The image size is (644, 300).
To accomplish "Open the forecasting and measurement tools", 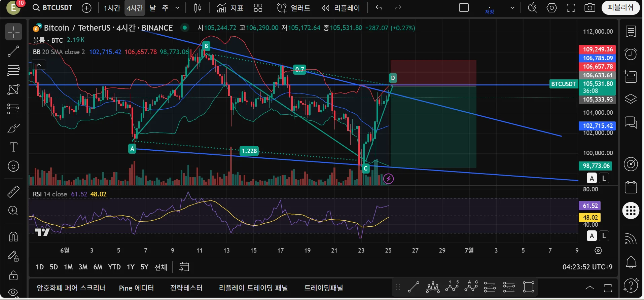I will tap(13, 109).
